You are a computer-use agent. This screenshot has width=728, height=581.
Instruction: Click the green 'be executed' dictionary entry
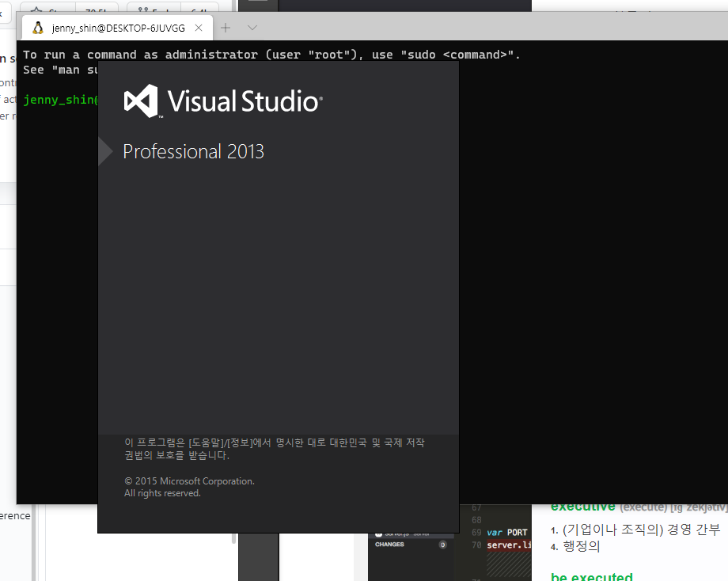(592, 576)
